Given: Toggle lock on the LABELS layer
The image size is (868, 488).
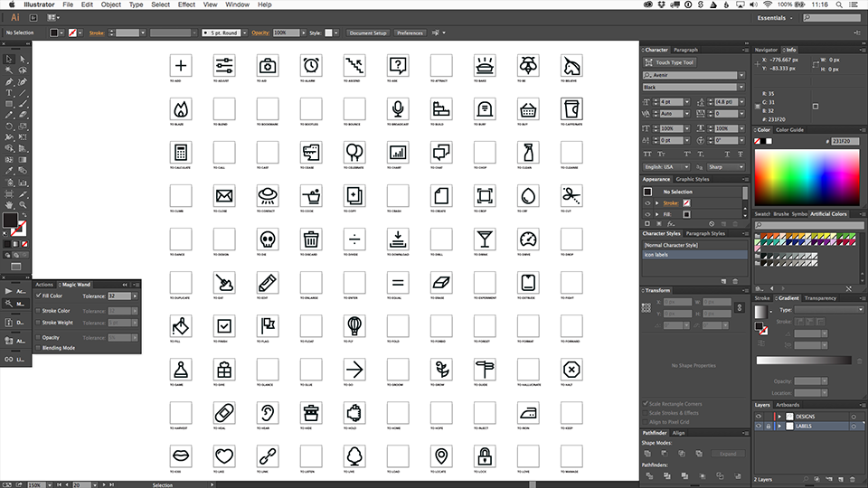Looking at the screenshot, I should click(769, 427).
